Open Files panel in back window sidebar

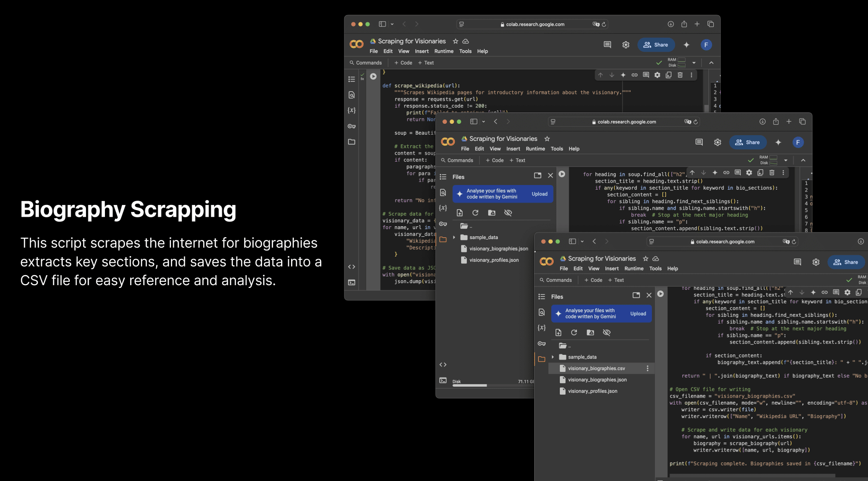[352, 142]
